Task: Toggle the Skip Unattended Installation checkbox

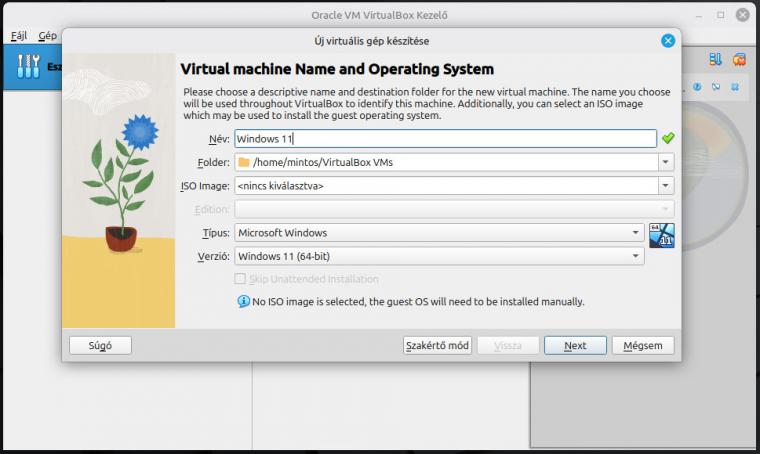Action: [240, 279]
